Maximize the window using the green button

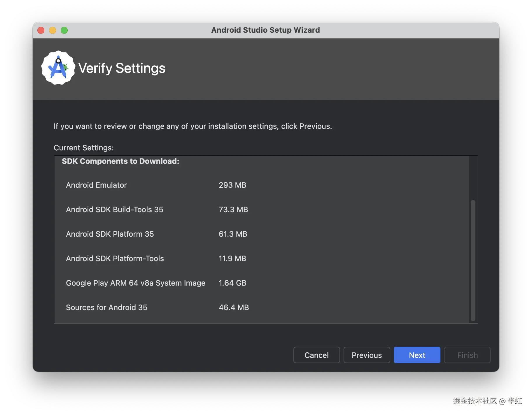click(x=64, y=30)
